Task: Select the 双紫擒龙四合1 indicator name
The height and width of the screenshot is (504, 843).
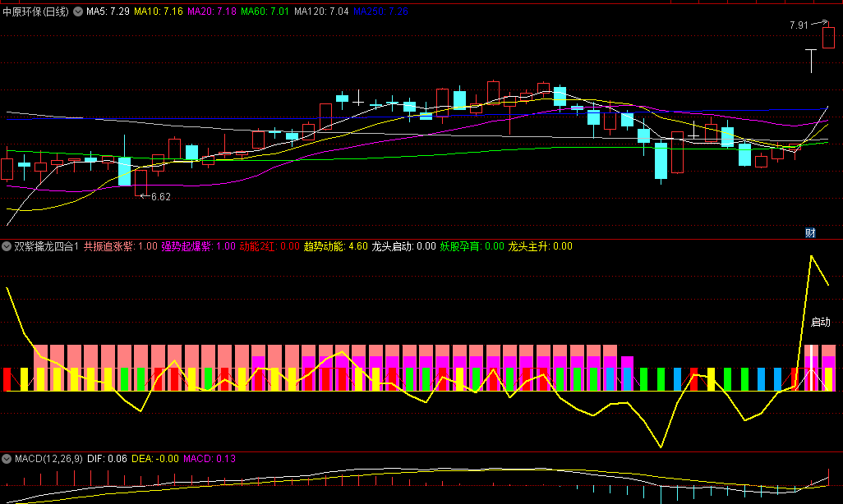Action: point(46,246)
